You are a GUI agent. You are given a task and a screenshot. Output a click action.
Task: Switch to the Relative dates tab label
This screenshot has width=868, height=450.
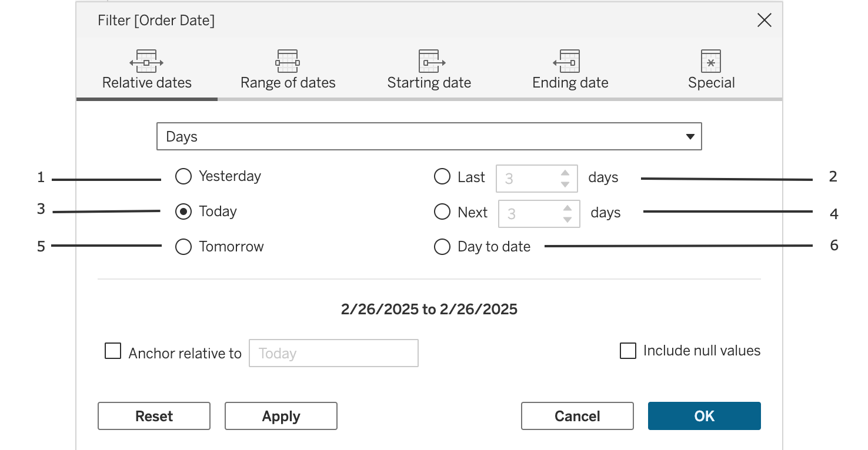coord(147,83)
